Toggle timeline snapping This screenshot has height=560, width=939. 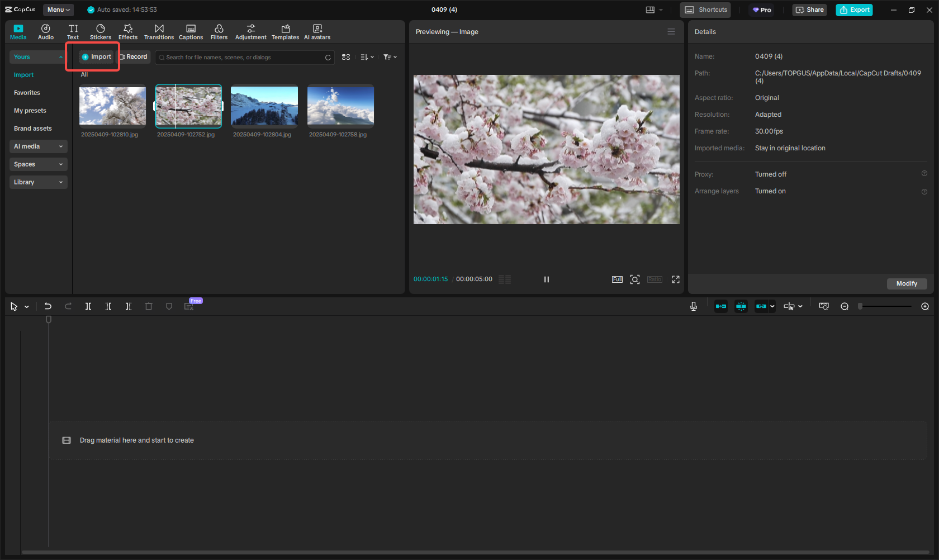click(x=741, y=306)
